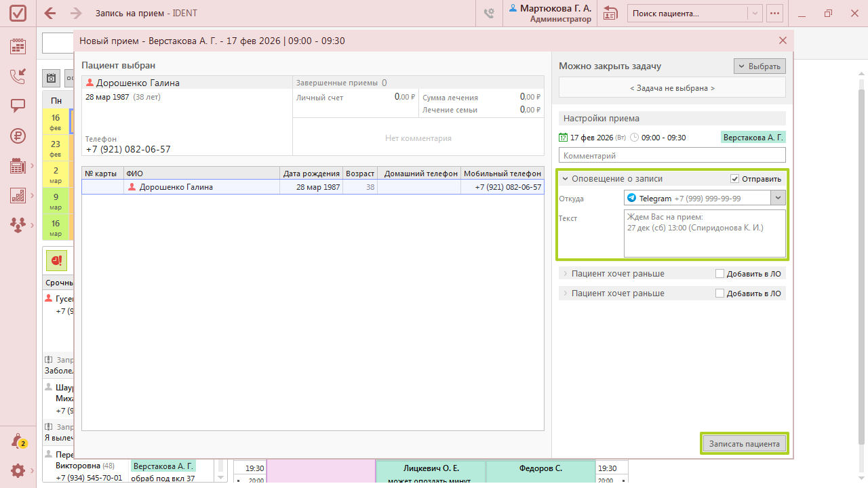Click the Записать пациента button
The image size is (868, 488).
point(745,444)
